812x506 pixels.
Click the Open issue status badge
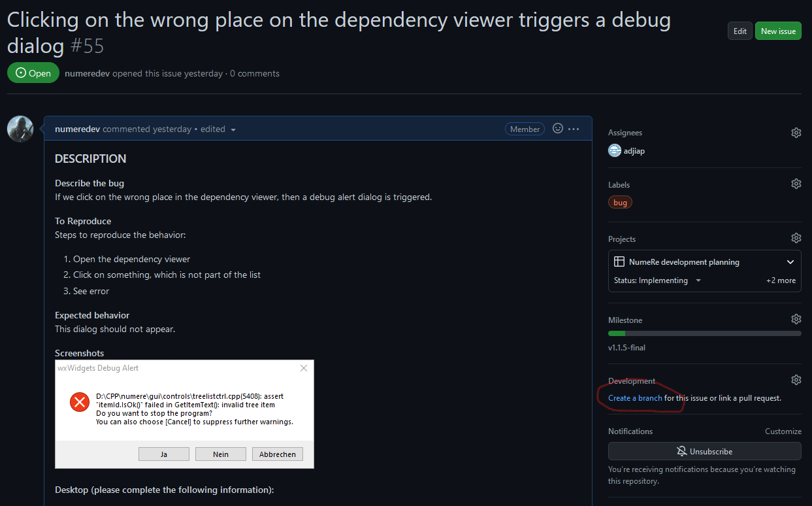pos(33,73)
